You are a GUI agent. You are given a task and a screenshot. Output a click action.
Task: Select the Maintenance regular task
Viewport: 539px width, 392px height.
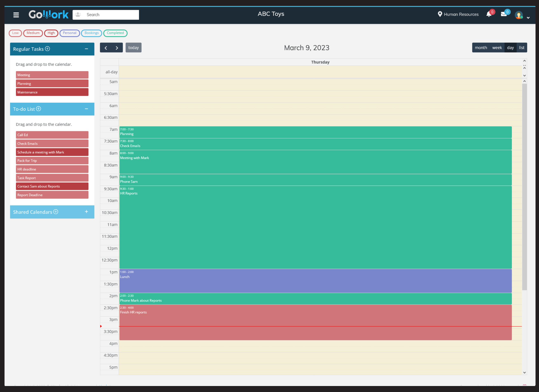pyautogui.click(x=52, y=92)
